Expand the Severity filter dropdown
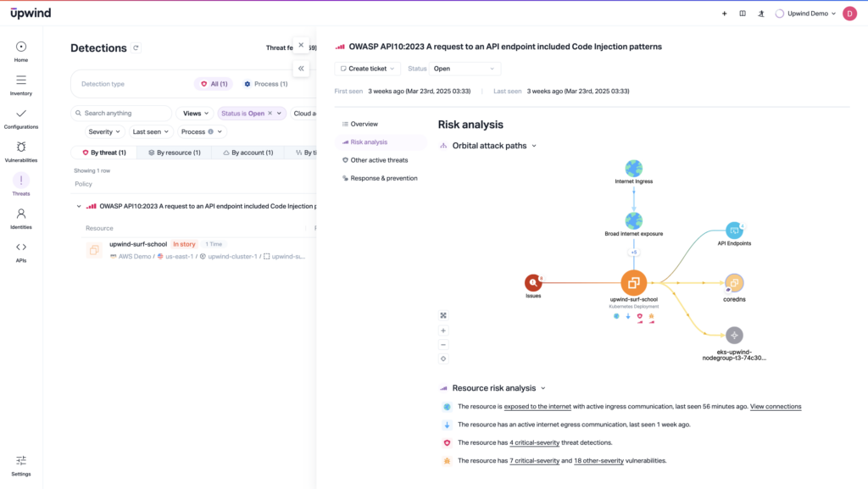 click(105, 132)
